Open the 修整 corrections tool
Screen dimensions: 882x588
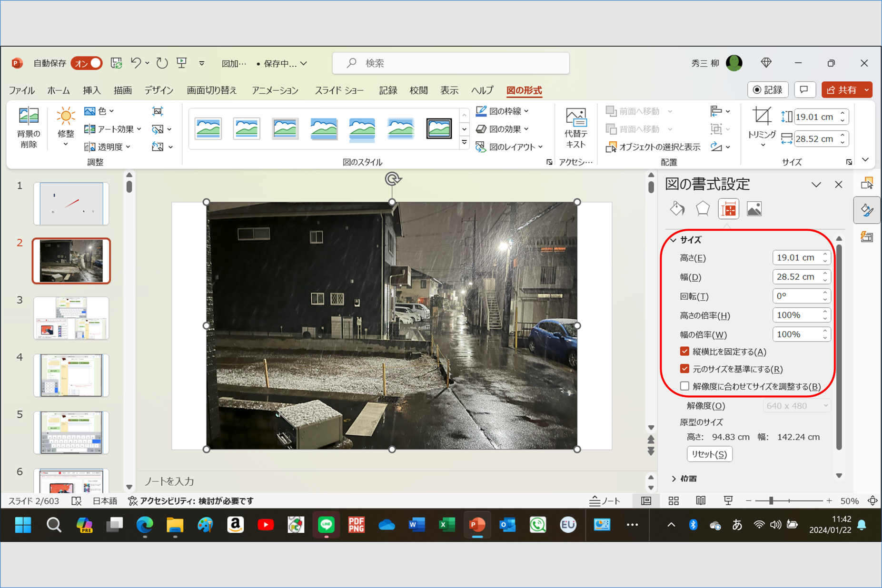pos(66,127)
